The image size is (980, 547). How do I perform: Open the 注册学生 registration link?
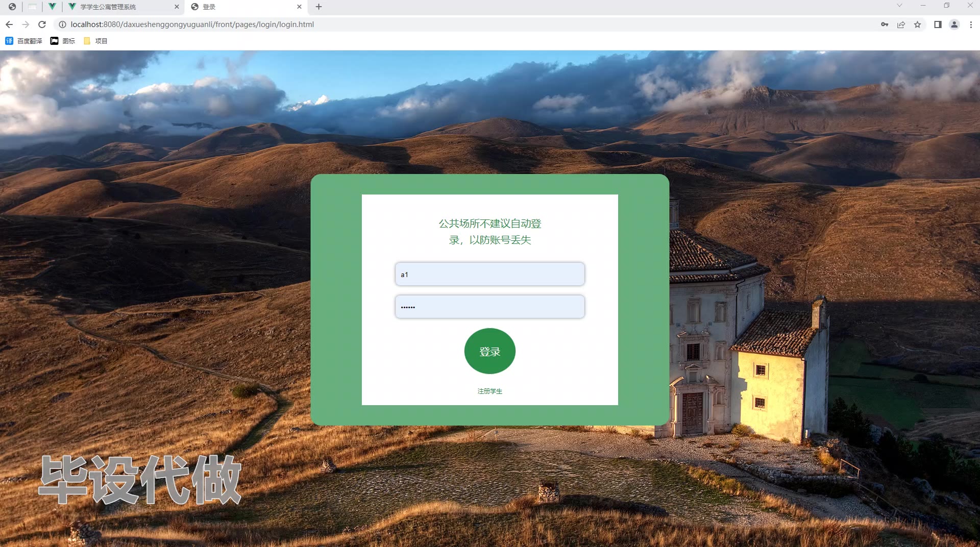click(489, 391)
